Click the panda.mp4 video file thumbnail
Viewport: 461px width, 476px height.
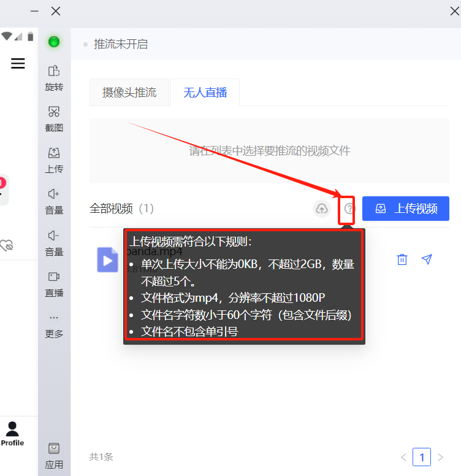coord(107,260)
